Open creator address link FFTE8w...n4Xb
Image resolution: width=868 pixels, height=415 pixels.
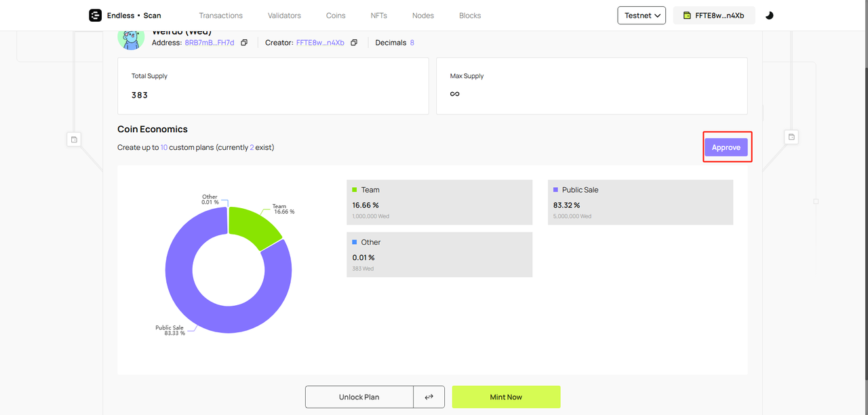320,43
